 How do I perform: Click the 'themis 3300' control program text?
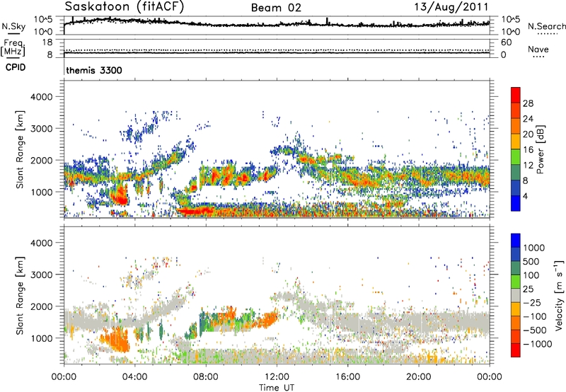(x=94, y=70)
